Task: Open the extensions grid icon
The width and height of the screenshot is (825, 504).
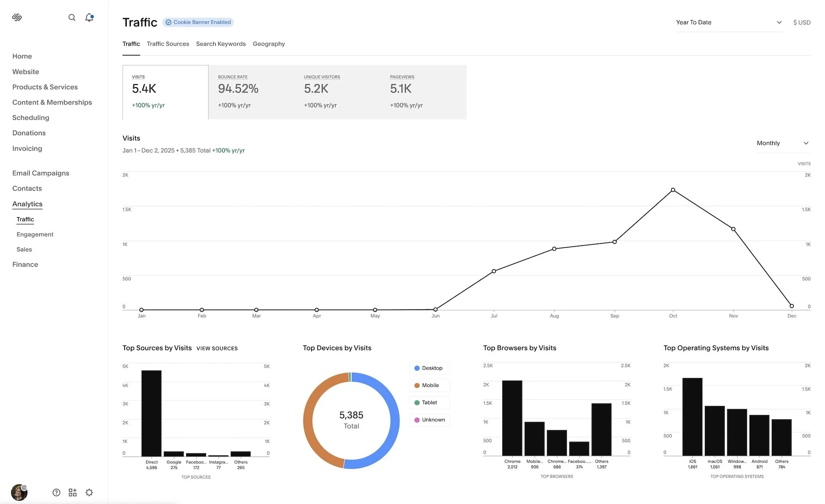Action: coord(73,492)
